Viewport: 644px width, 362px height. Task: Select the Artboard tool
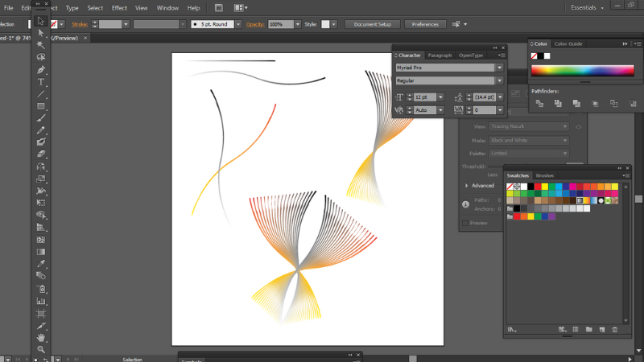click(x=41, y=314)
